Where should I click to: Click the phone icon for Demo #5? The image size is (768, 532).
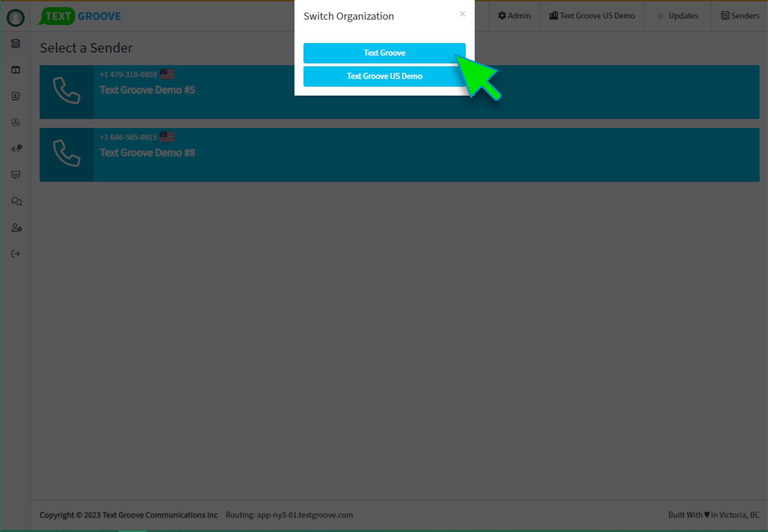point(67,91)
